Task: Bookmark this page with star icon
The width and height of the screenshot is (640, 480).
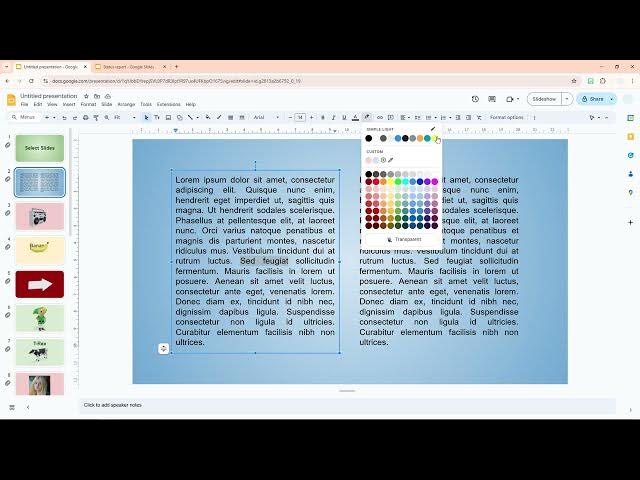Action: (x=574, y=81)
